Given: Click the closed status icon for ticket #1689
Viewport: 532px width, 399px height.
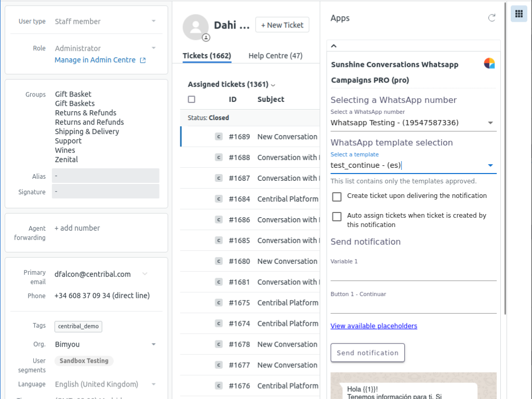Looking at the screenshot, I should click(219, 137).
